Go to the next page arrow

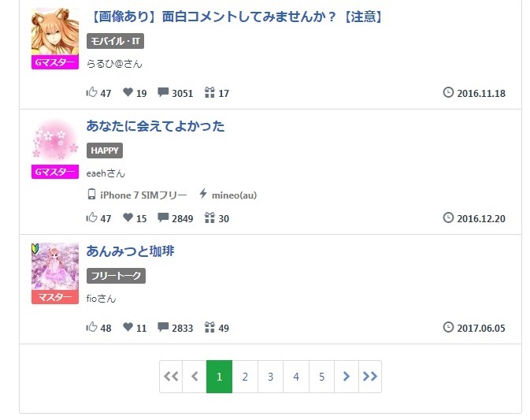347,377
